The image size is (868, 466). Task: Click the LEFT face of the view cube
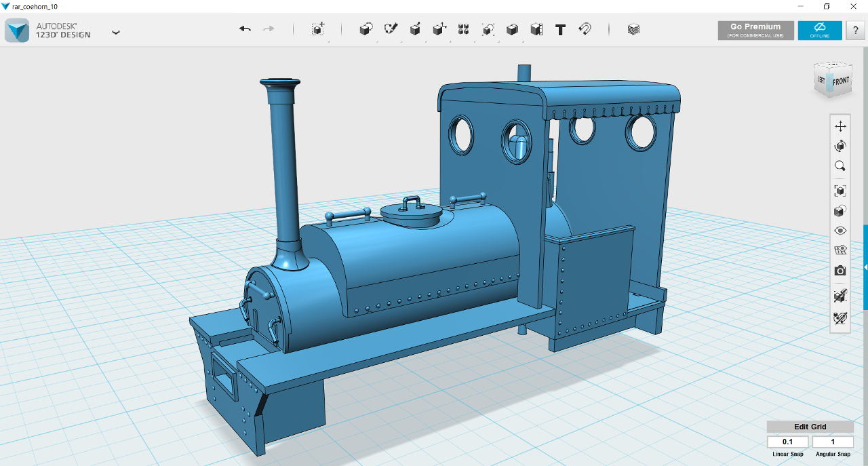pos(821,80)
